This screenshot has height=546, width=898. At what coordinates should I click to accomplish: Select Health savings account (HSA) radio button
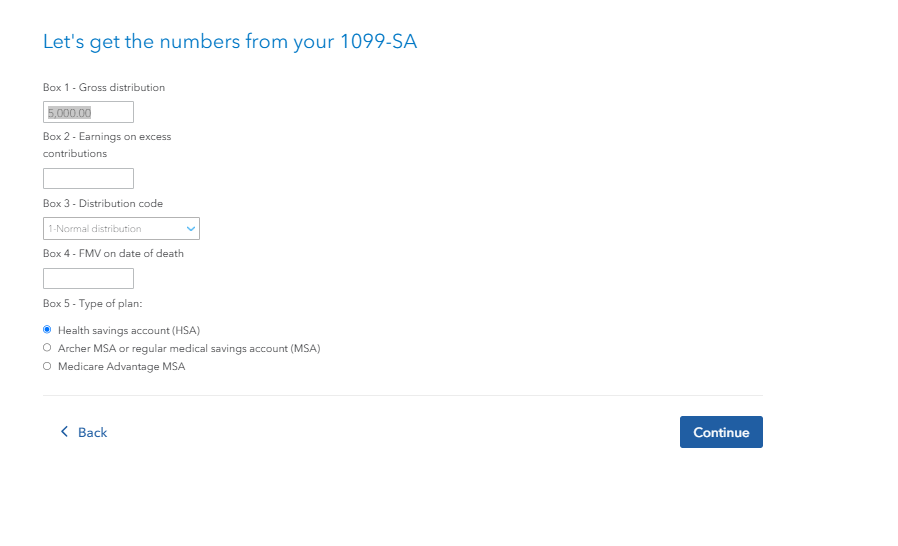click(47, 329)
